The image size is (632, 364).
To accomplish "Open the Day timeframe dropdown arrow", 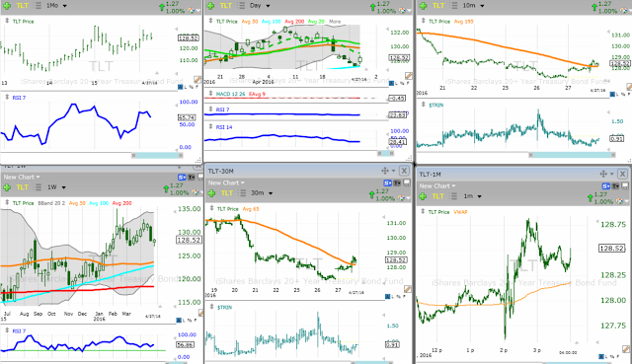I will point(268,6).
